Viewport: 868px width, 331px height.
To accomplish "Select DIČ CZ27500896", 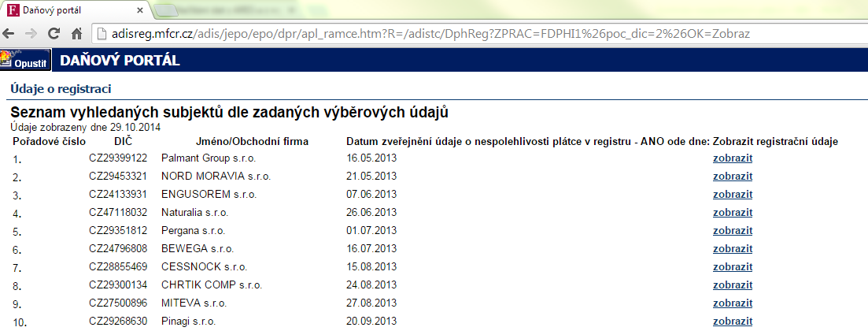I will click(118, 303).
